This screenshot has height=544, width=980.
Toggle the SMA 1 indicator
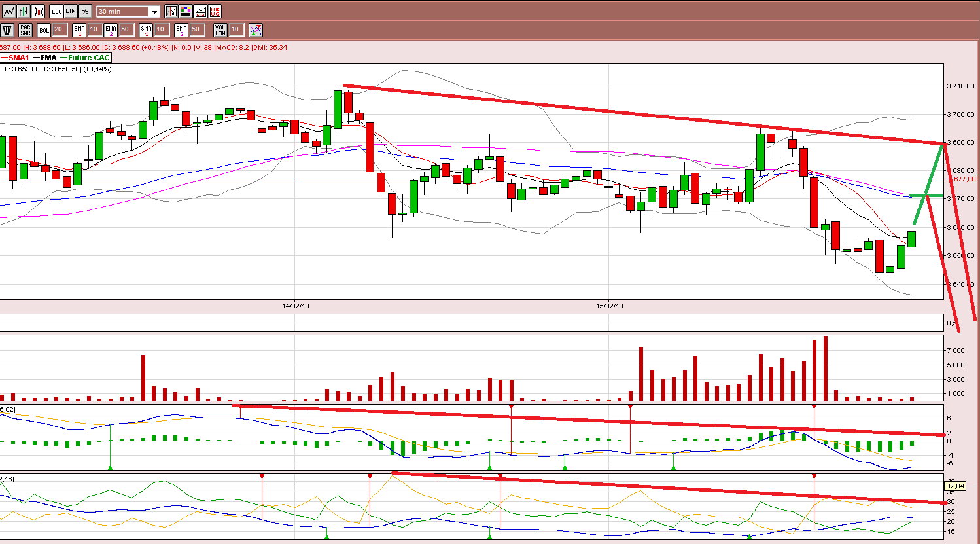coord(146,29)
